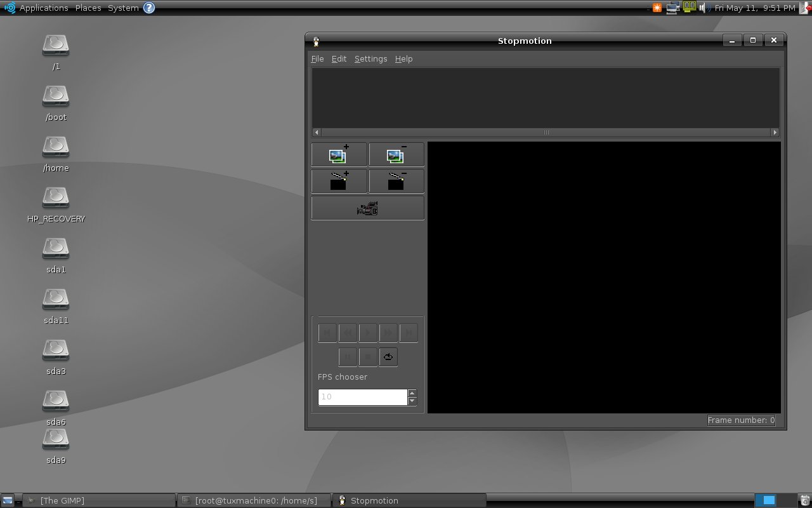Click the Remove frames button

pos(396,154)
